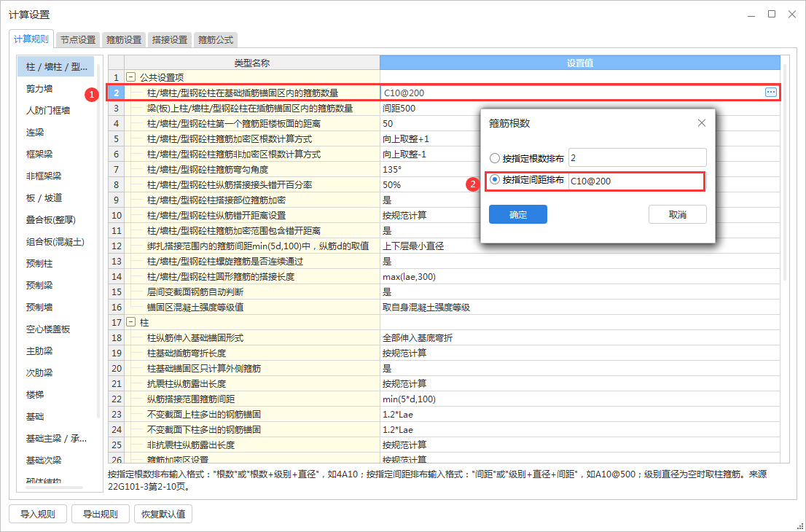Image resolution: width=806 pixels, height=532 pixels.
Task: Click value 向上取整+1 in row 5
Action: pyautogui.click(x=406, y=138)
